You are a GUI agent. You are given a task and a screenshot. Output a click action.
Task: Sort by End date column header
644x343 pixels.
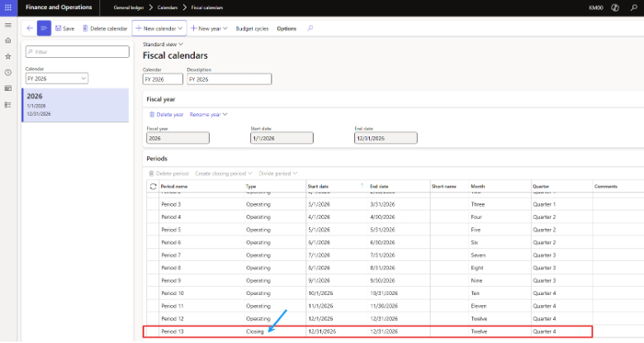pyautogui.click(x=379, y=186)
